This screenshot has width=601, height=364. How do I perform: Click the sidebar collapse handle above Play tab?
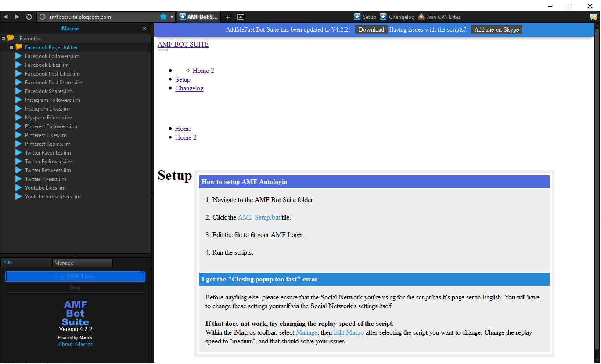coord(75,255)
